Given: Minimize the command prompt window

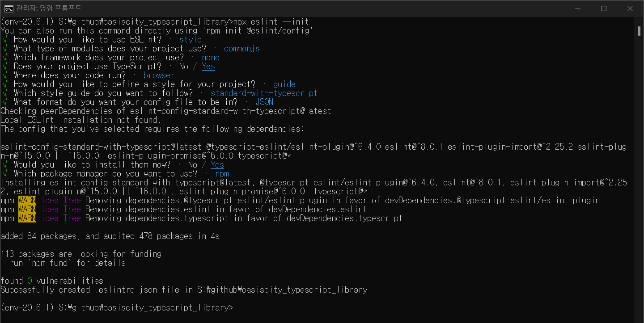Looking at the screenshot, I should pos(577,8).
